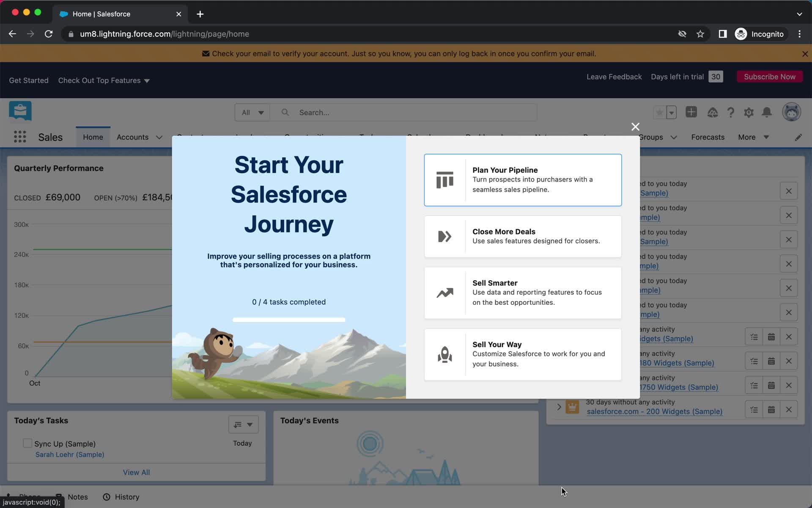Select the Accounts tab

(x=132, y=137)
